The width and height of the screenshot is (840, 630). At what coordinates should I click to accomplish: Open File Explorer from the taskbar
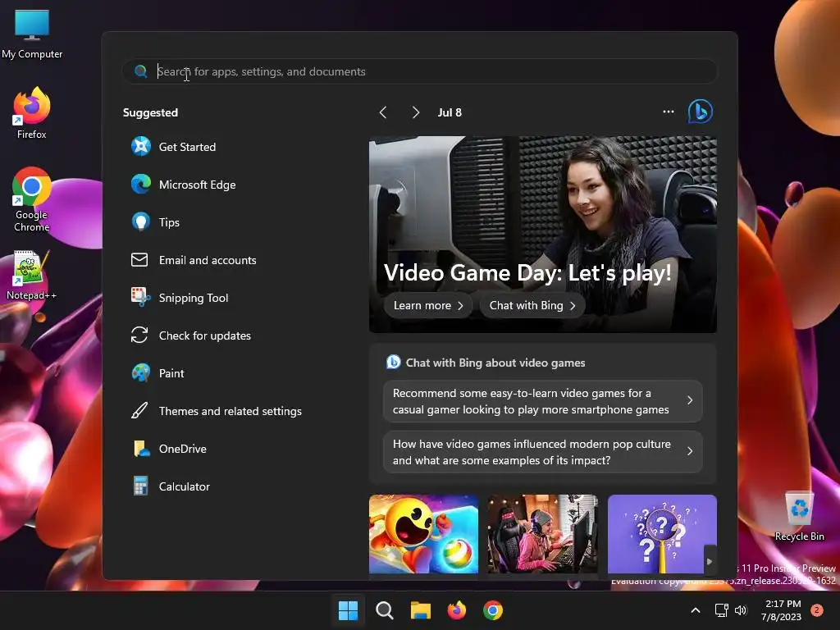(x=421, y=610)
